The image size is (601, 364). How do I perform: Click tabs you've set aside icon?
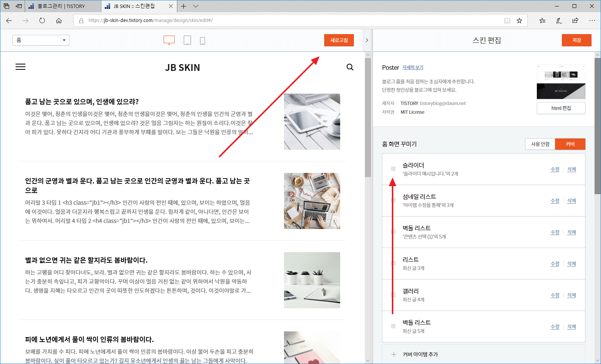pos(6,6)
